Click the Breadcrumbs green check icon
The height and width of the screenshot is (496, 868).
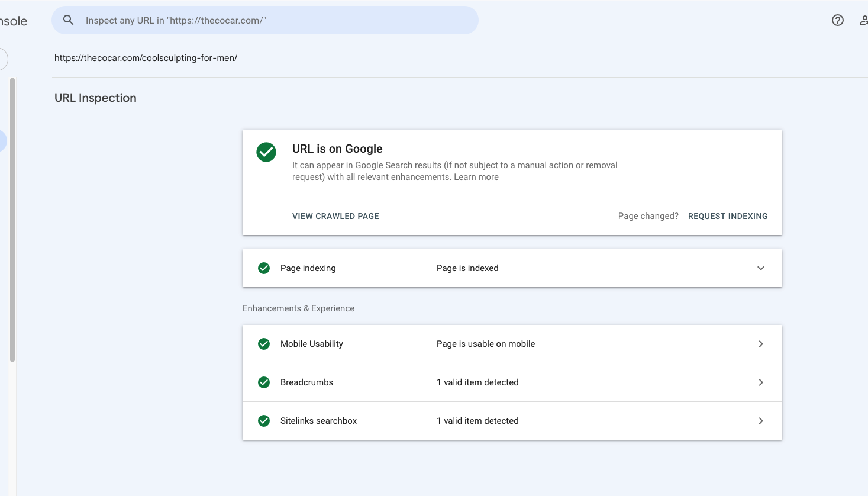(264, 382)
